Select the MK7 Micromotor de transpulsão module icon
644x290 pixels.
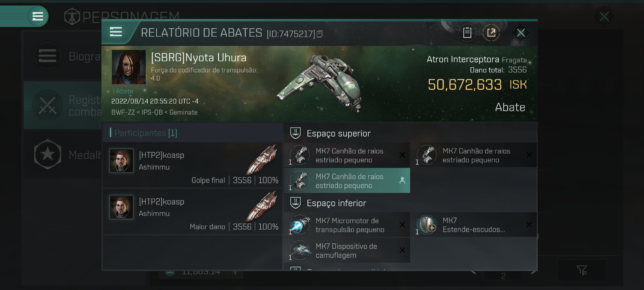click(300, 225)
